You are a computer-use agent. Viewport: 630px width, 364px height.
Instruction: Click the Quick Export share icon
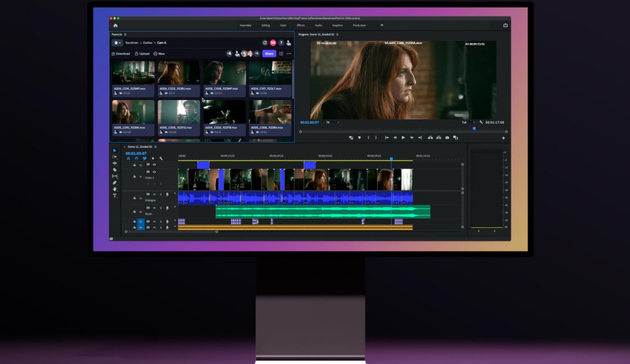coord(505,25)
